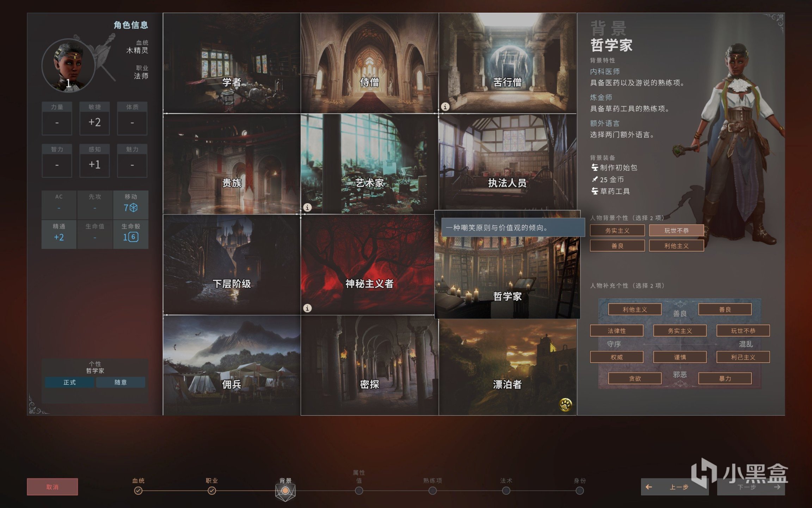Image resolution: width=812 pixels, height=508 pixels.
Task: Click the 魅力 attribute box
Action: click(132, 161)
